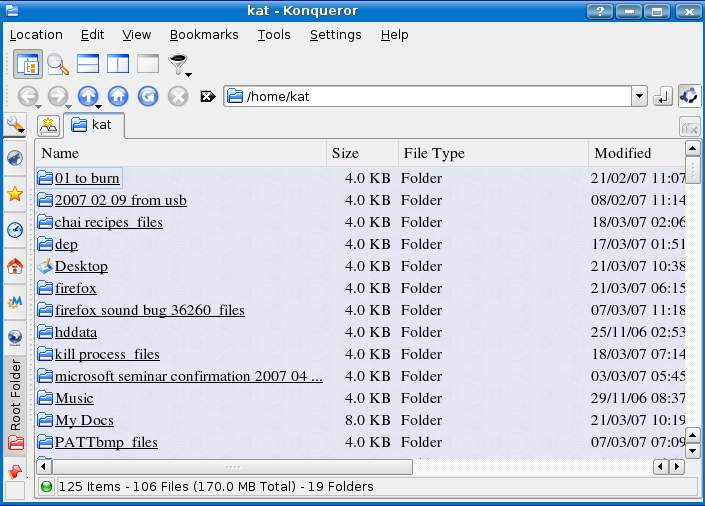Open the "firefox" folder link
This screenshot has width=705, height=506.
76,288
